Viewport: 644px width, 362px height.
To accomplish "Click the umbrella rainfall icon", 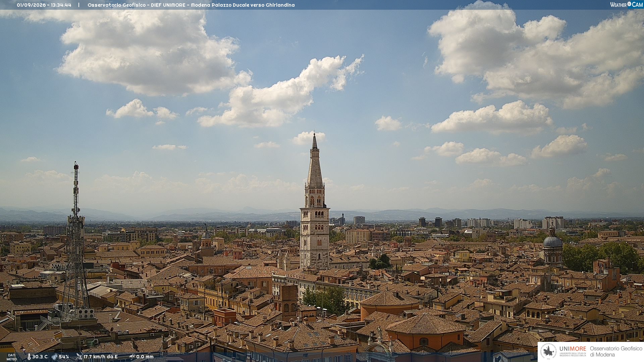I will pyautogui.click(x=132, y=357).
